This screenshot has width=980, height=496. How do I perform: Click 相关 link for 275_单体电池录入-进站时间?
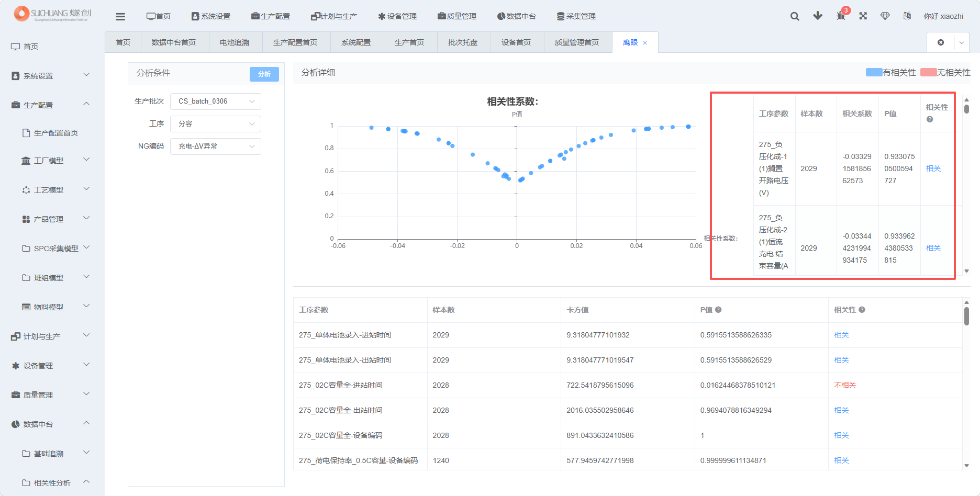[x=841, y=335]
